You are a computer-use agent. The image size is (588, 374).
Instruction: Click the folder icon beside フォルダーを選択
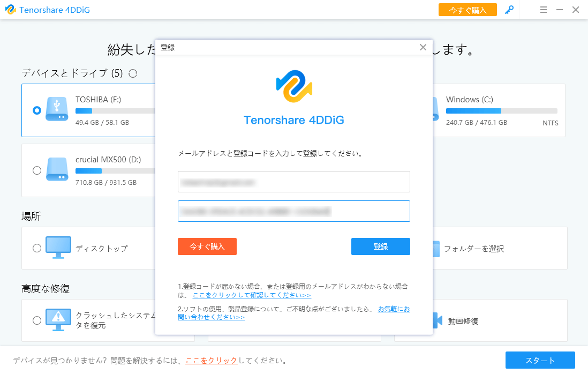[436, 249]
